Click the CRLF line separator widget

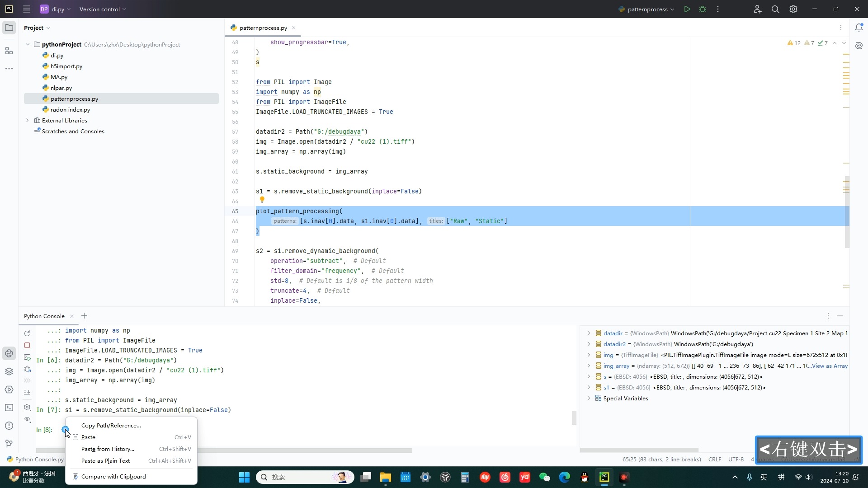[715, 459]
